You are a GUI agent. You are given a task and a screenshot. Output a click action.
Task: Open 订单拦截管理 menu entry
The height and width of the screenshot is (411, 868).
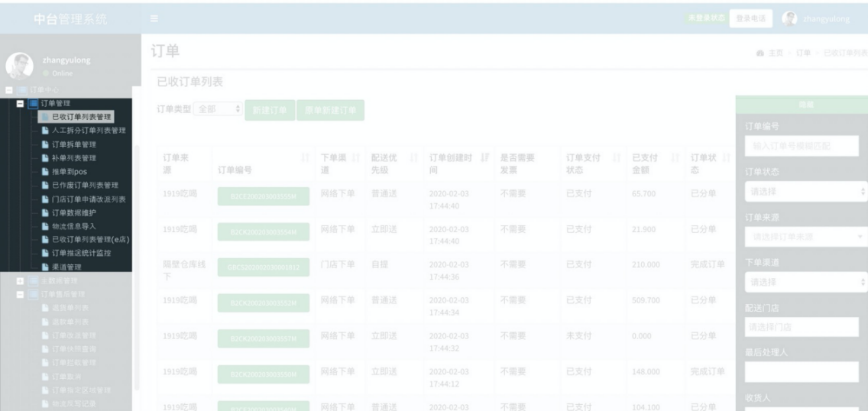(x=73, y=362)
